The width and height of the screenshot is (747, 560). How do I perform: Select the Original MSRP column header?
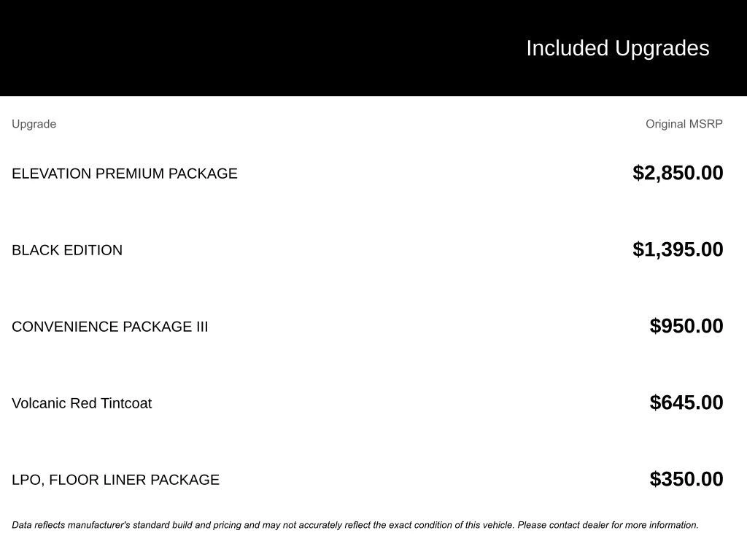point(684,124)
